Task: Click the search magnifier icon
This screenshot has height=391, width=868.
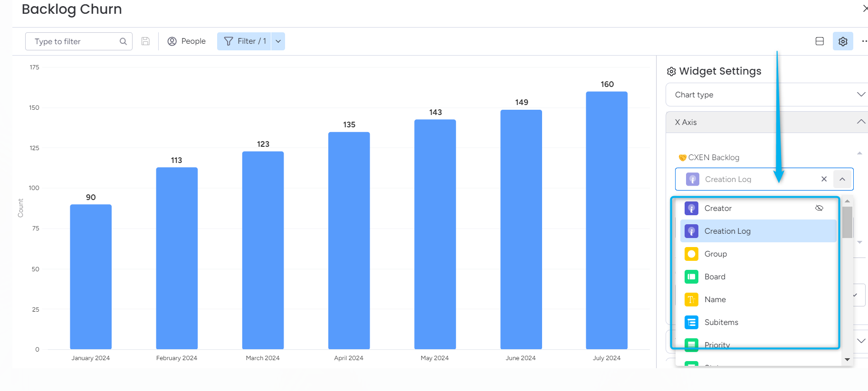Action: [x=123, y=41]
